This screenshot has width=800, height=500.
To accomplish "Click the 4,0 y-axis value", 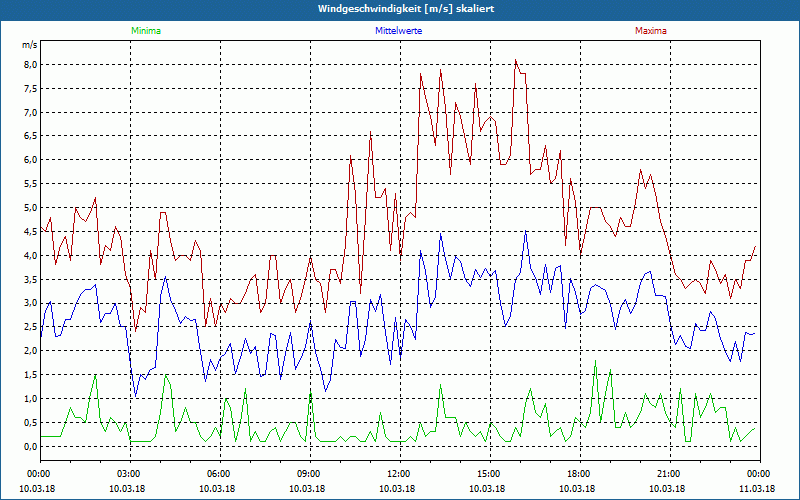I will tap(31, 256).
